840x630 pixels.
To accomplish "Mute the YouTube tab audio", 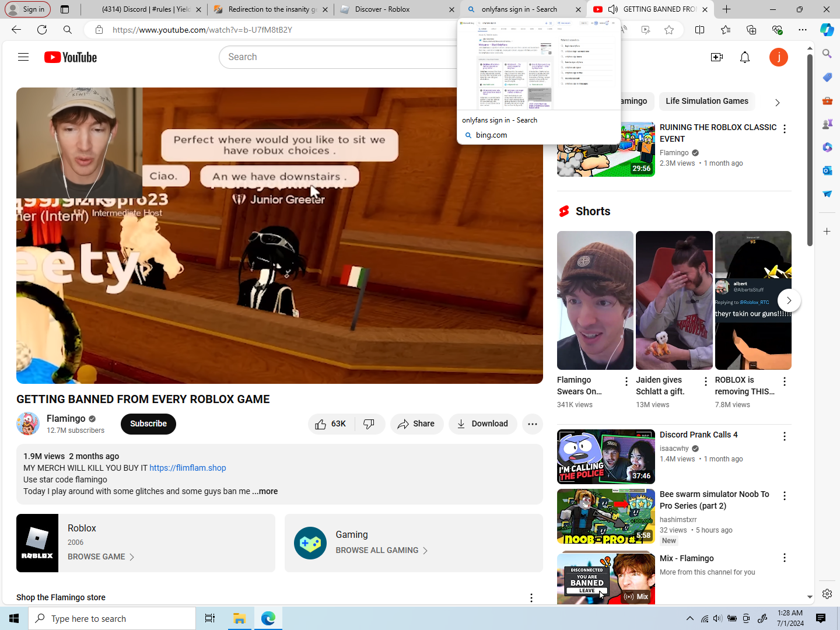I will coord(613,9).
